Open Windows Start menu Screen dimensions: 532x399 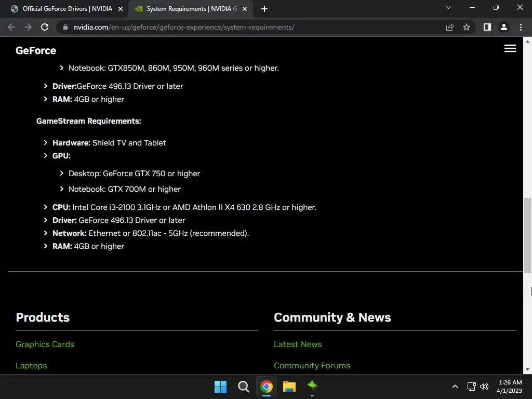pyautogui.click(x=220, y=387)
